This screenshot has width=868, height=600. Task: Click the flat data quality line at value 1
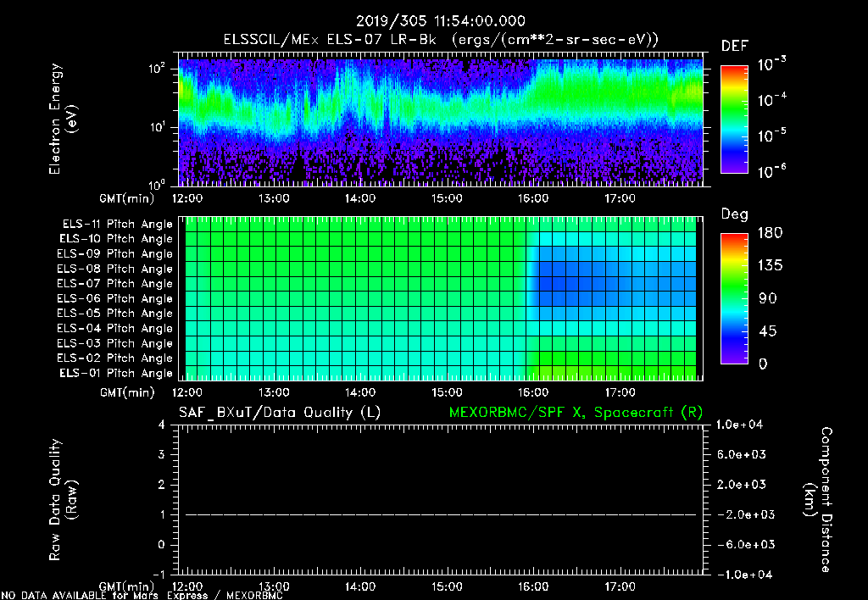(441, 514)
